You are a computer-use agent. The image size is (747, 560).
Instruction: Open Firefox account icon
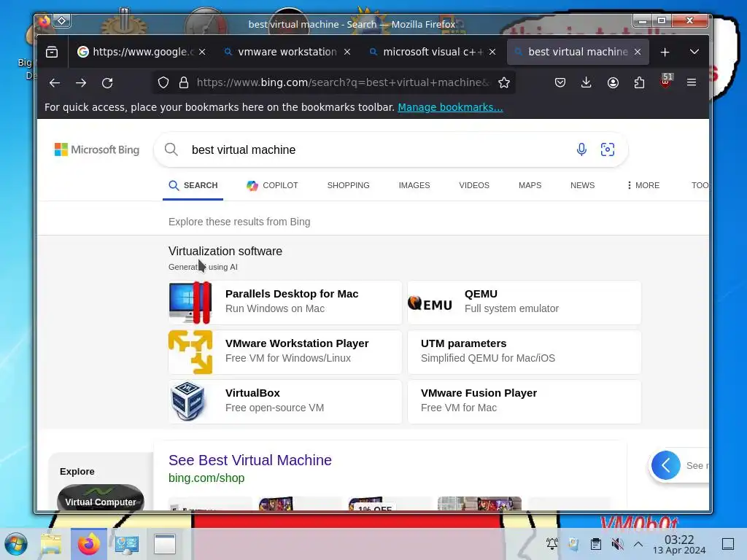613,83
